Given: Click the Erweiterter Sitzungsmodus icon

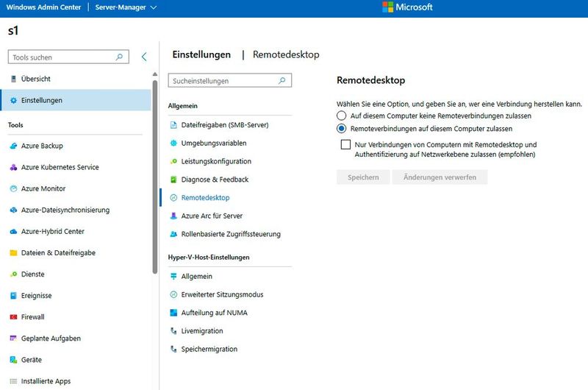Looking at the screenshot, I should pos(173,294).
